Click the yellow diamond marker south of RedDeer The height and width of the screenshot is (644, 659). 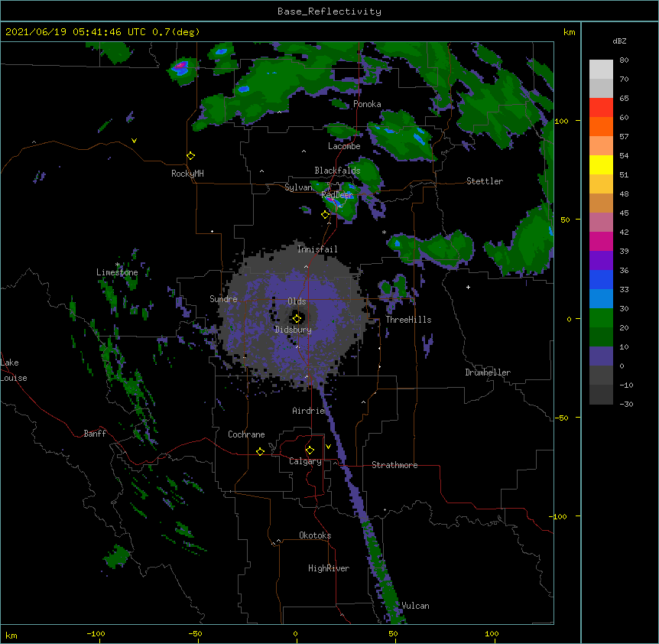pos(326,215)
